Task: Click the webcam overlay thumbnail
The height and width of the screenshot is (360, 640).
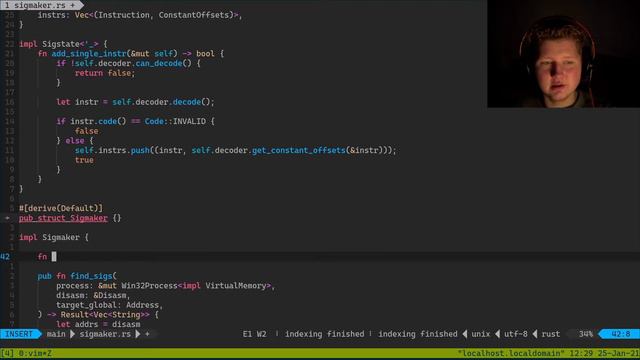Action: [x=564, y=53]
